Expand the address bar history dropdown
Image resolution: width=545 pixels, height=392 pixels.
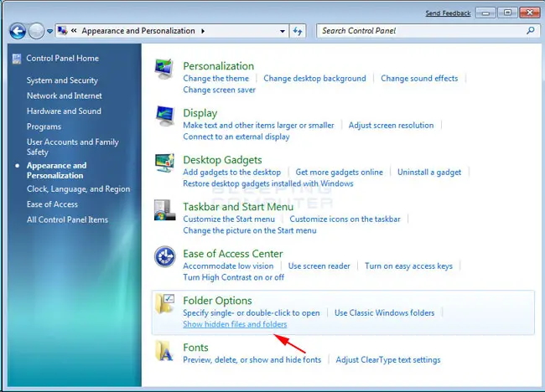point(283,31)
